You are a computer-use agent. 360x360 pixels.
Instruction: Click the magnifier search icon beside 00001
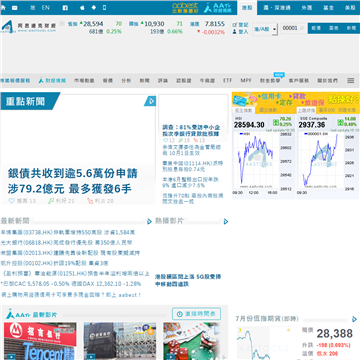click(x=302, y=28)
